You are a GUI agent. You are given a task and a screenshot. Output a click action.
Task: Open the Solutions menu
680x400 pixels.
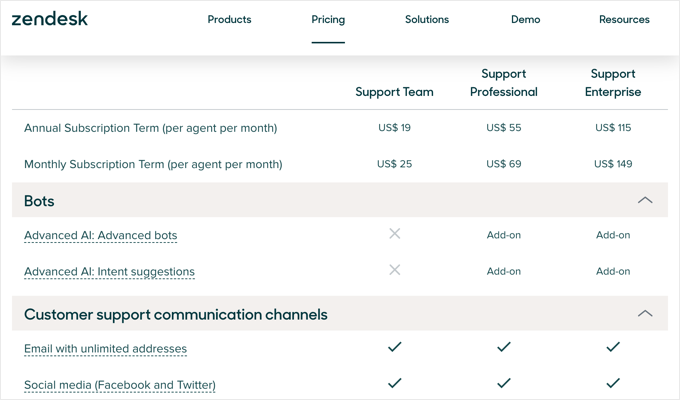tap(427, 20)
